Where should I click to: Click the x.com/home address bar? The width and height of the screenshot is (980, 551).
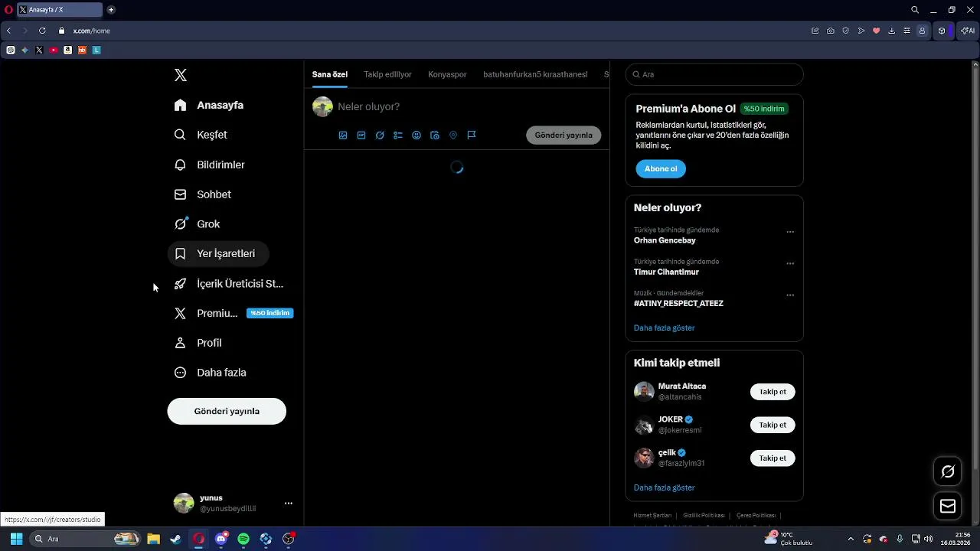click(92, 31)
